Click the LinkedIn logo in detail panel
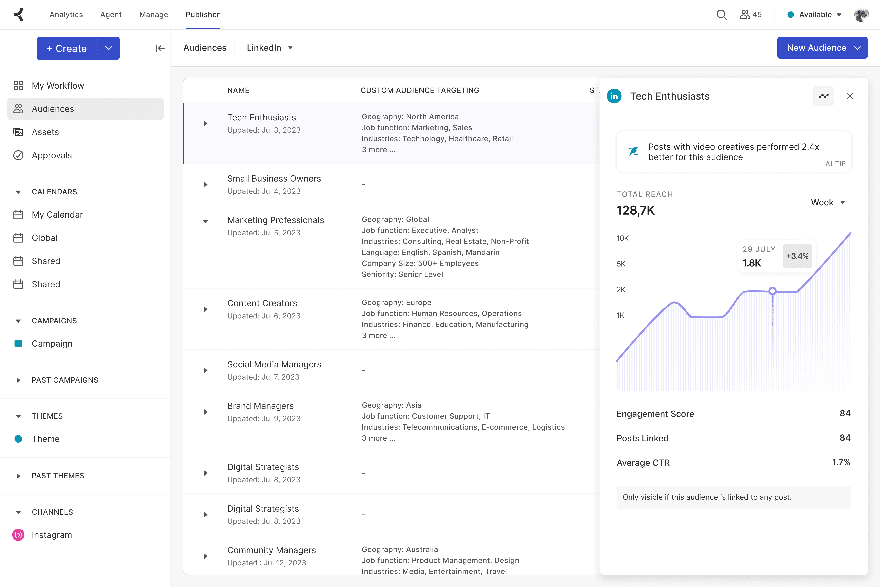 click(x=614, y=96)
